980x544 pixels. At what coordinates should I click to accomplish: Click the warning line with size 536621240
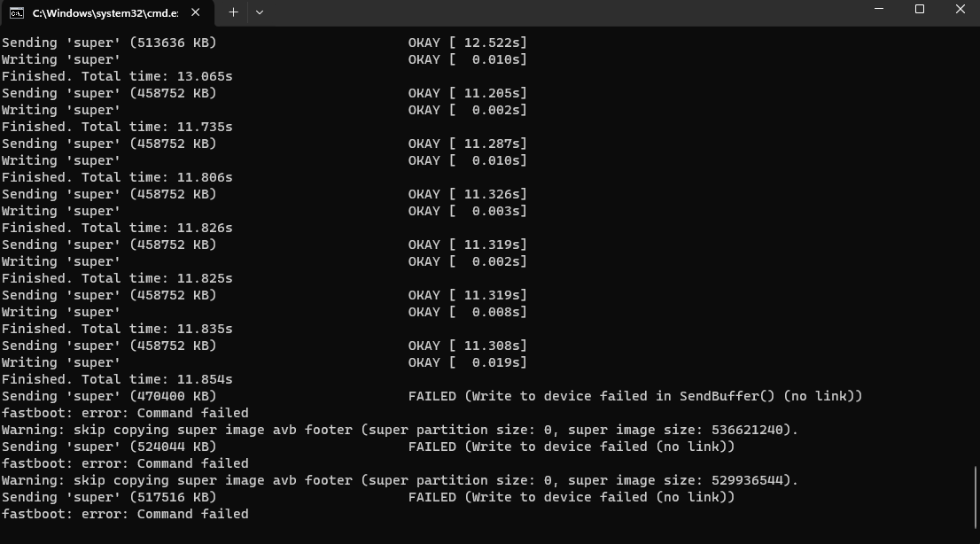pos(400,431)
